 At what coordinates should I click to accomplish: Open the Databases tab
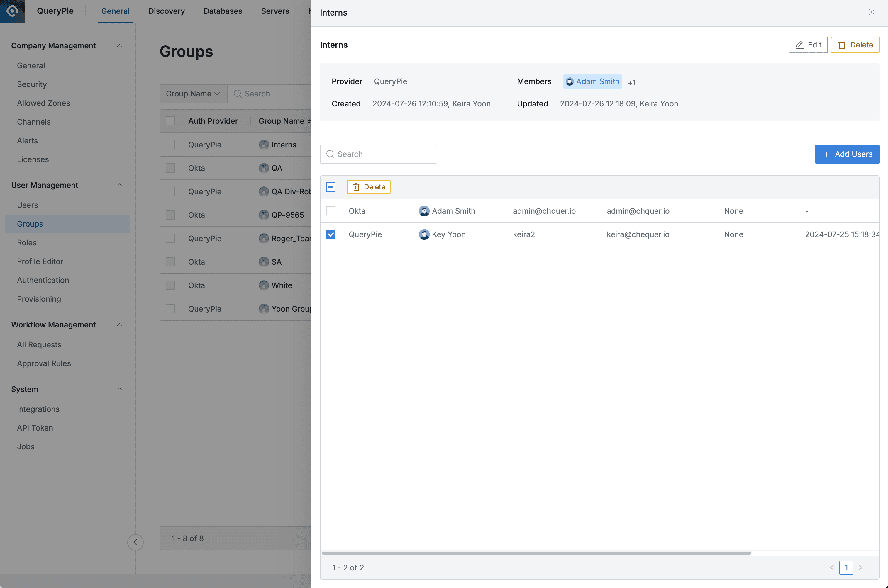coord(223,11)
